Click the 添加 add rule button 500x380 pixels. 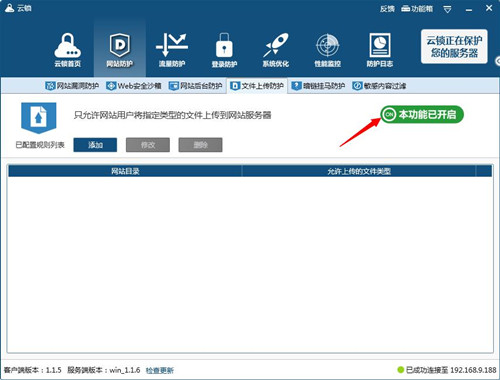[95, 145]
